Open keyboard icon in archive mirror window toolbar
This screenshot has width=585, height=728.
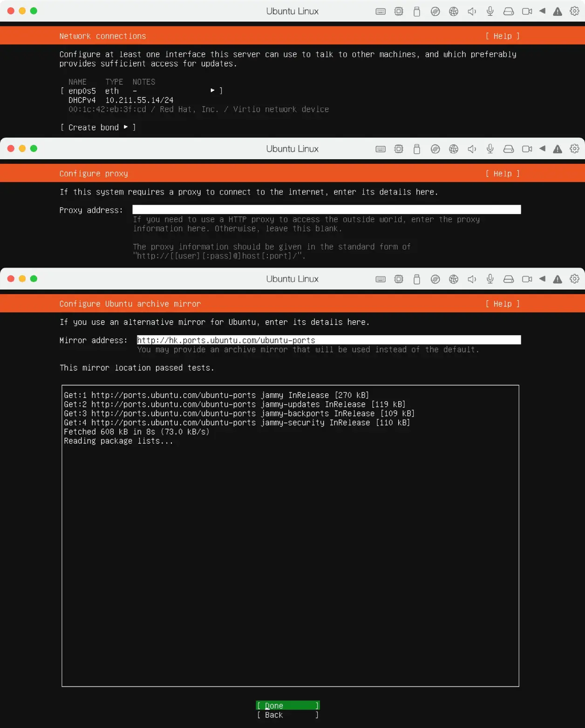(381, 279)
